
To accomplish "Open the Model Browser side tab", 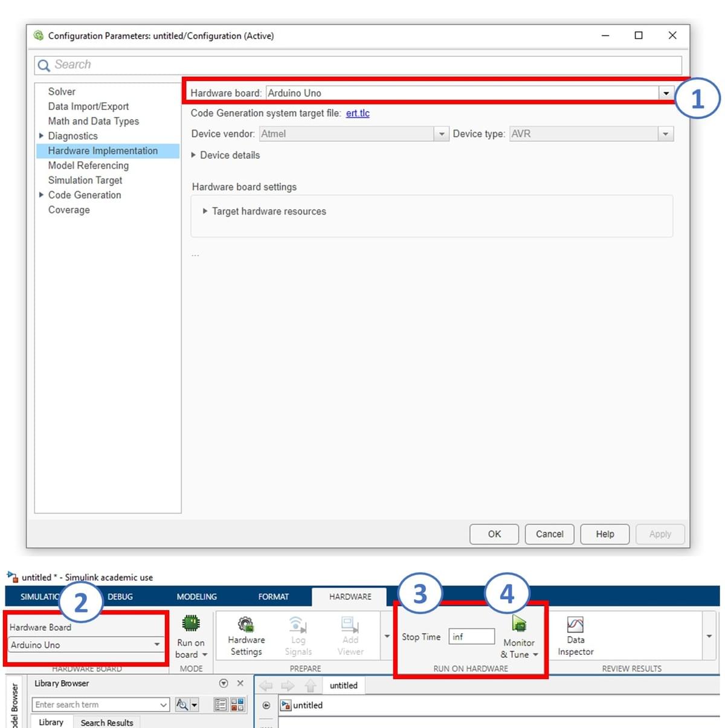I will tap(13, 704).
